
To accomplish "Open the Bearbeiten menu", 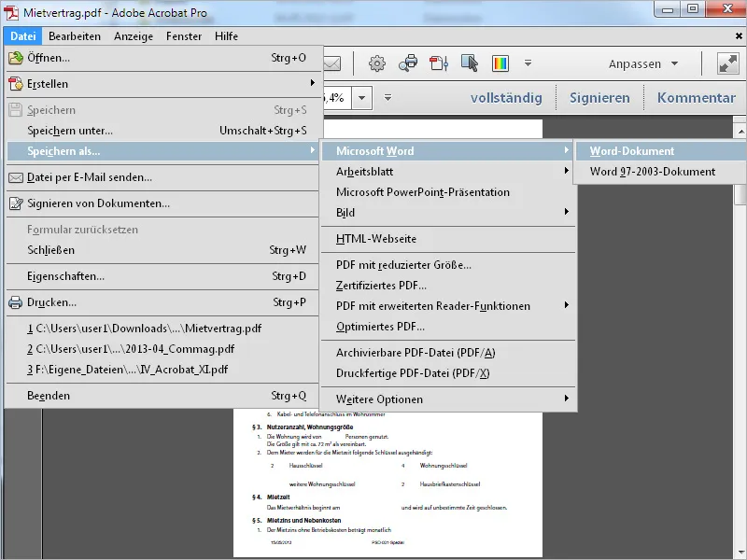I will [75, 36].
